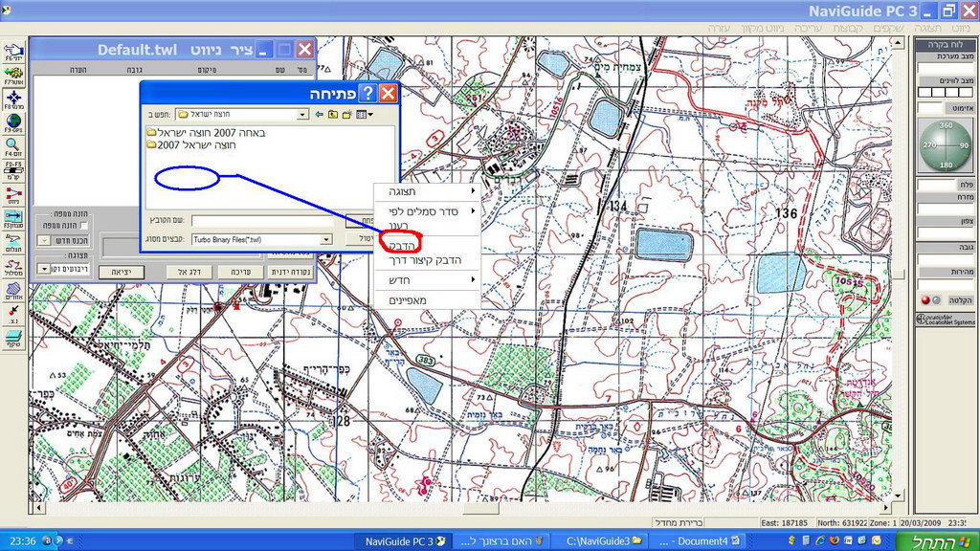This screenshot has width=980, height=551.
Task: Go up one folder level in Open dialog
Action: pos(332,115)
